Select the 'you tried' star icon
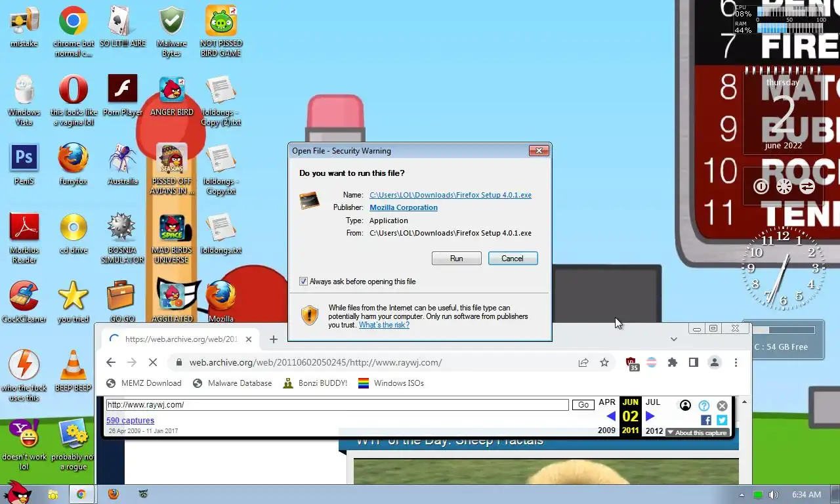Image resolution: width=840 pixels, height=504 pixels. [73, 303]
